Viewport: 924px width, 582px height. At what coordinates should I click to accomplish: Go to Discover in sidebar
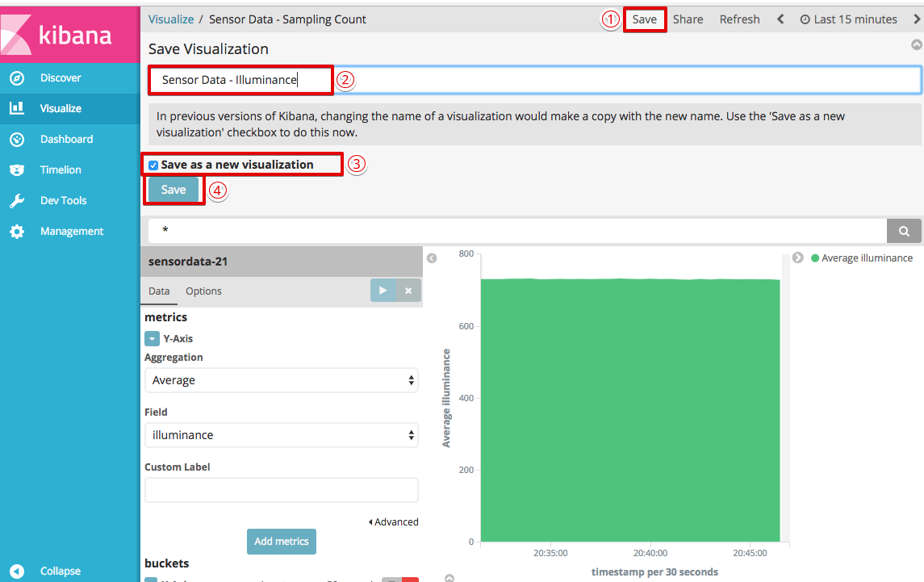pos(61,77)
